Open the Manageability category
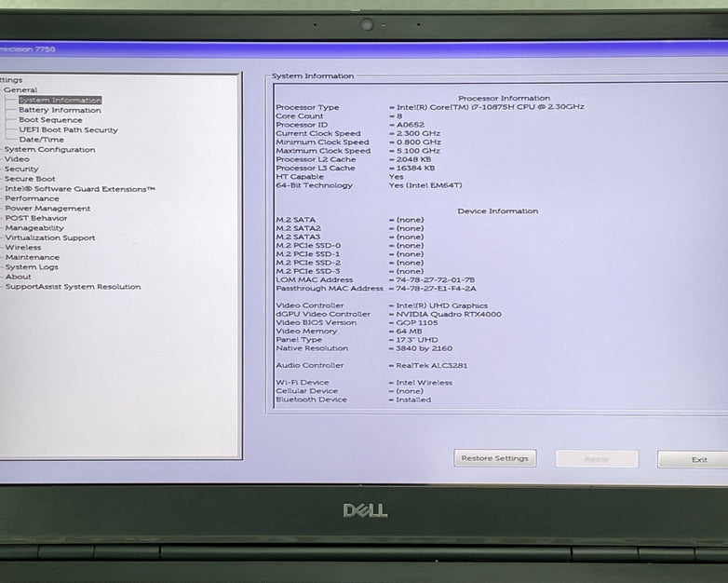 point(34,228)
